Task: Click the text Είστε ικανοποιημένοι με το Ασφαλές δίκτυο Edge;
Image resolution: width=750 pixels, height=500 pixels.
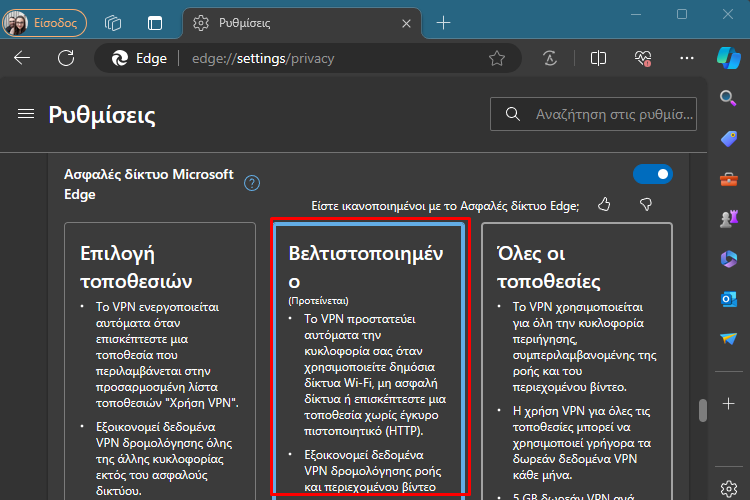Action: 445,206
